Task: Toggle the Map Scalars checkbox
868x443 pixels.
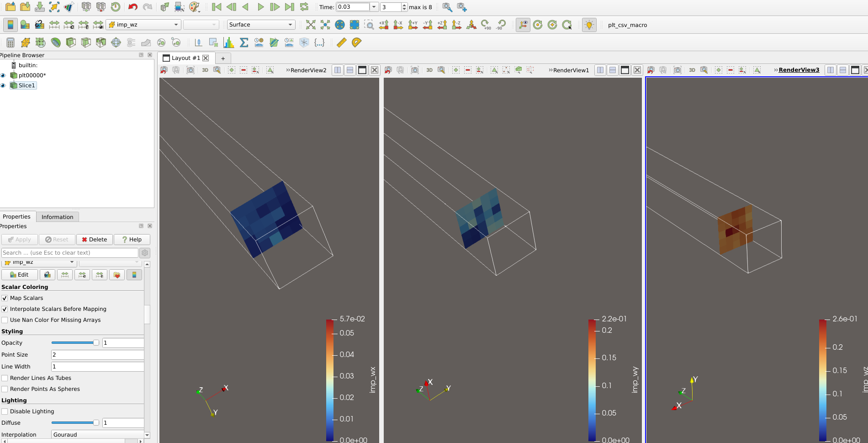Action: click(5, 298)
